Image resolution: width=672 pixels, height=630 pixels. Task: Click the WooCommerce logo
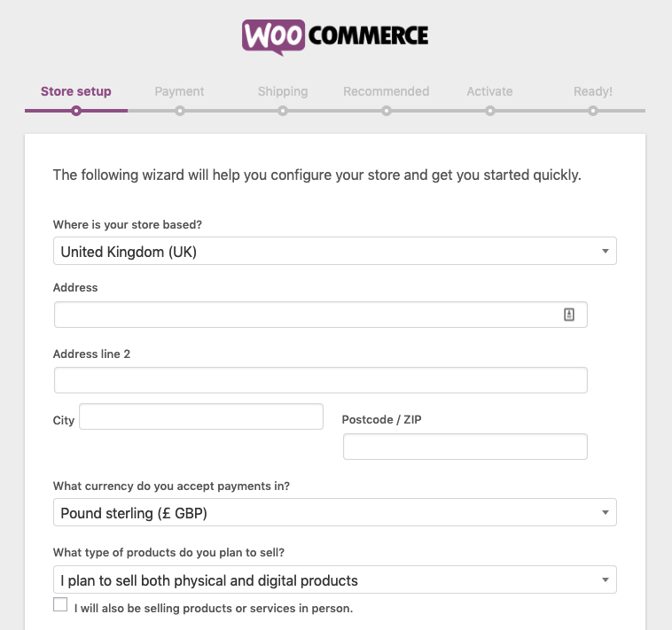click(x=335, y=36)
